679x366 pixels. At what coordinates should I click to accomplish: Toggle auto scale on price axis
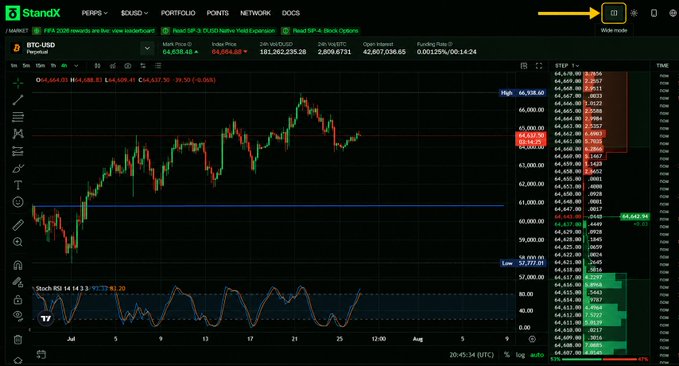[537, 355]
